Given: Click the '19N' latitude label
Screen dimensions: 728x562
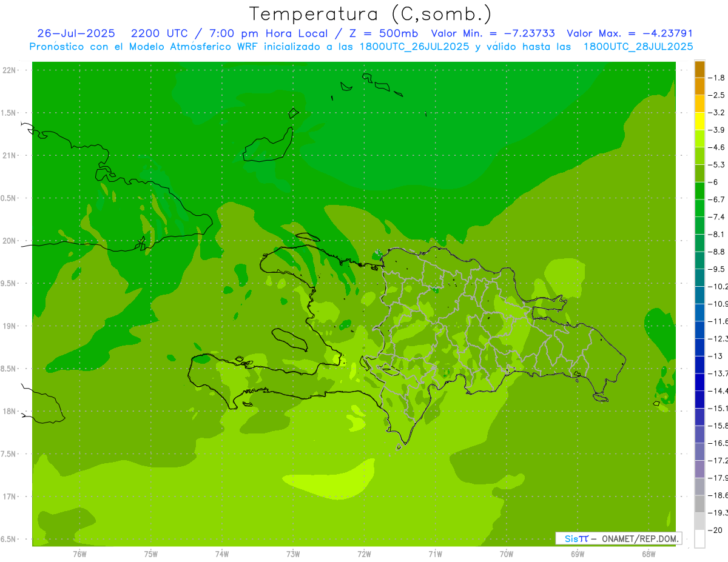Looking at the screenshot, I should click(x=9, y=326).
